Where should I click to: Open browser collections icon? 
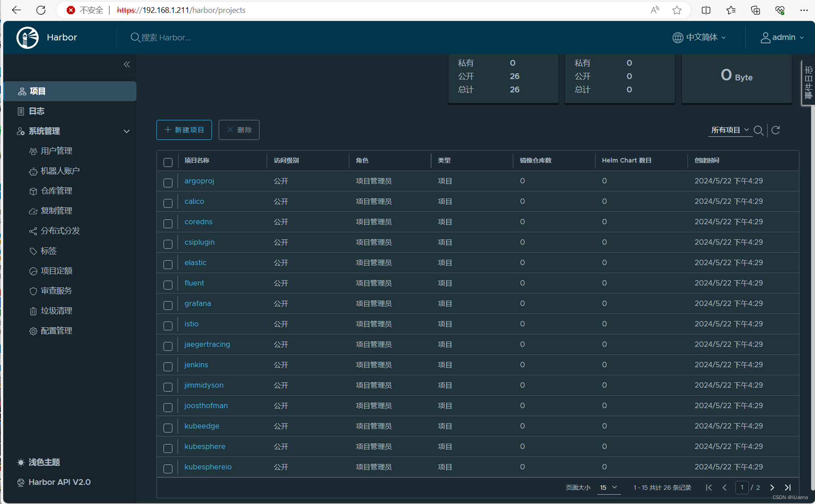pos(755,10)
